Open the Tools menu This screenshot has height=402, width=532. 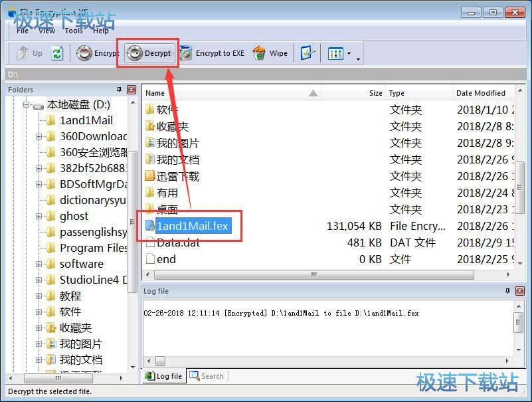click(74, 31)
